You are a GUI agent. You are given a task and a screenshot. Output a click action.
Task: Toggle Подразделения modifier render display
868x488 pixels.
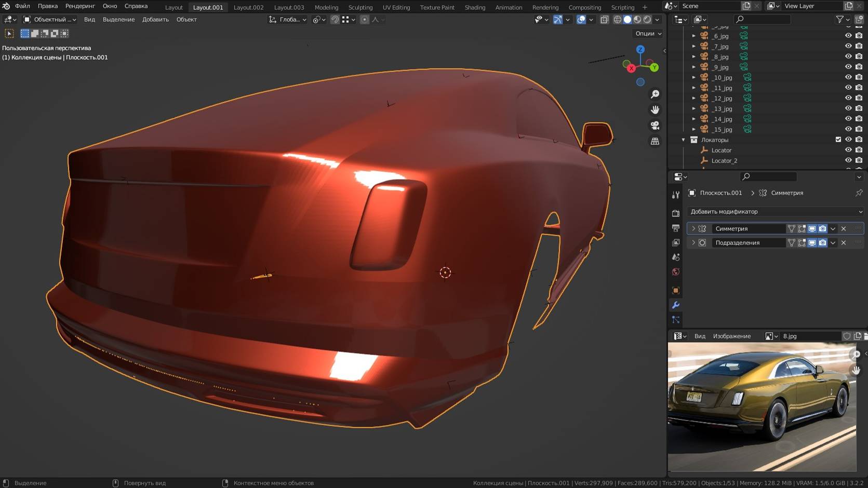tap(822, 242)
